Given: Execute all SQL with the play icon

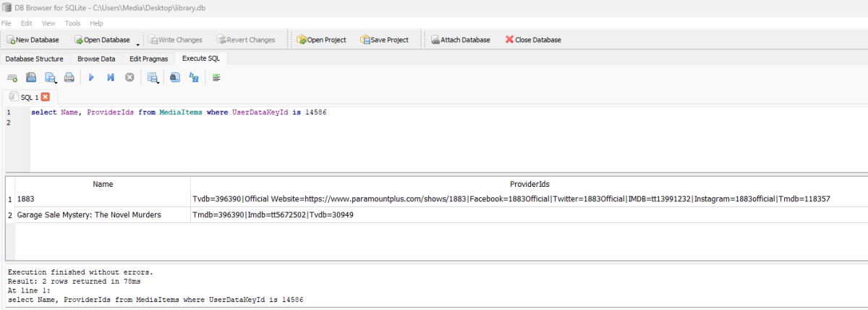Looking at the screenshot, I should (91, 77).
